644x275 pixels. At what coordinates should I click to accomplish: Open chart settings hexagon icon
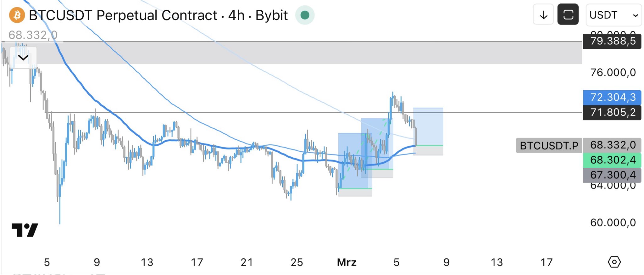pyautogui.click(x=614, y=262)
